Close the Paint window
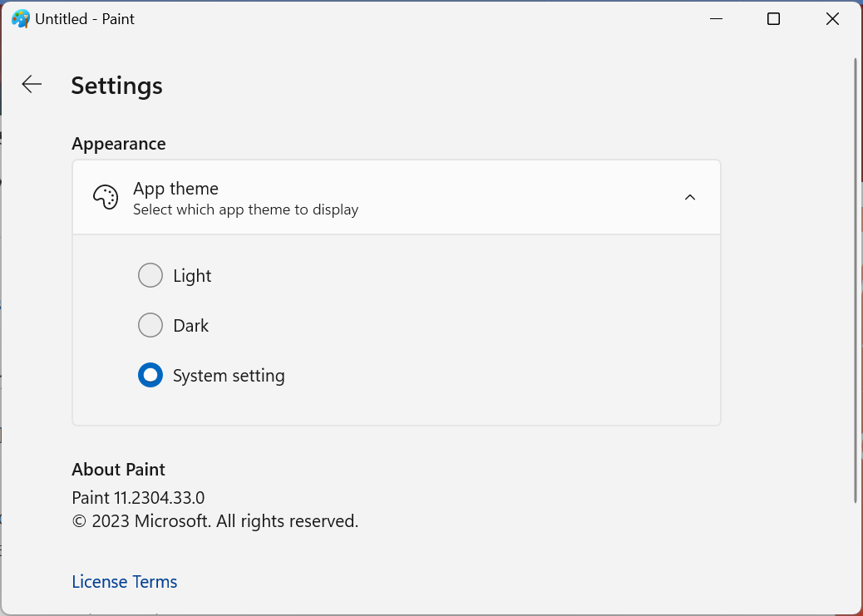The image size is (863, 616). pos(832,18)
